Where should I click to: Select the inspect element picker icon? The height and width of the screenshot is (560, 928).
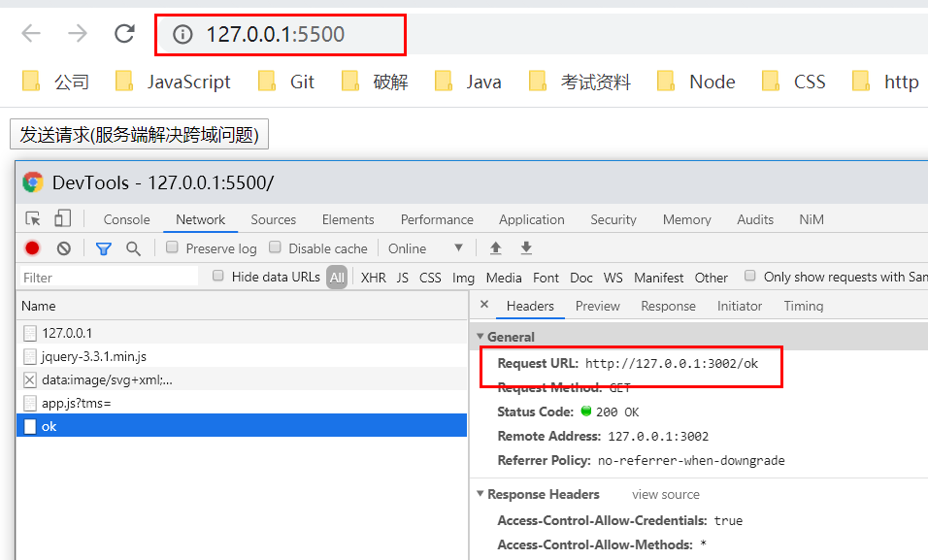pos(33,219)
